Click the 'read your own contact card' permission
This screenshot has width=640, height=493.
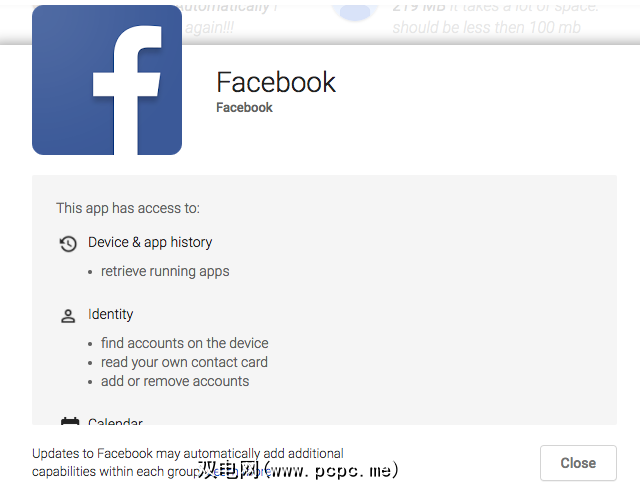coord(184,362)
